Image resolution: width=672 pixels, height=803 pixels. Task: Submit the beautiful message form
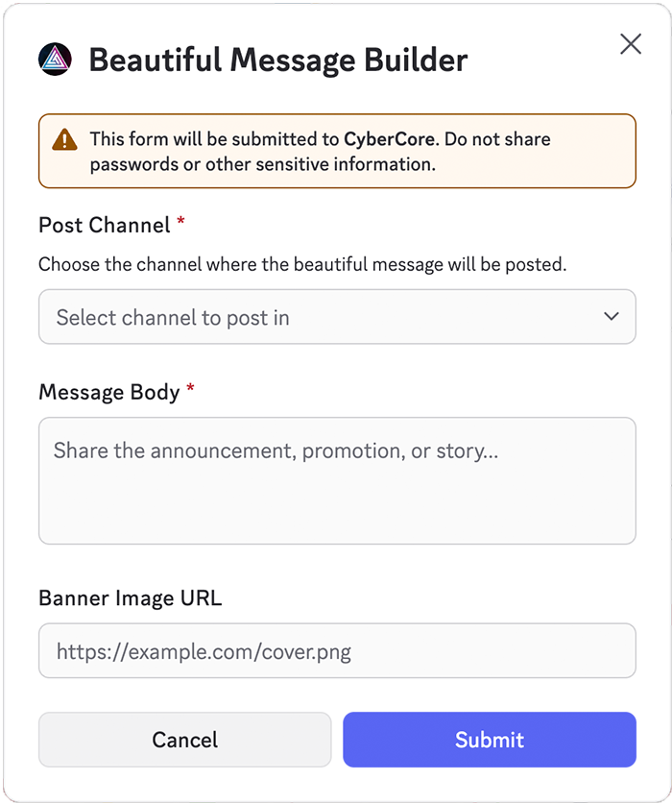click(490, 740)
